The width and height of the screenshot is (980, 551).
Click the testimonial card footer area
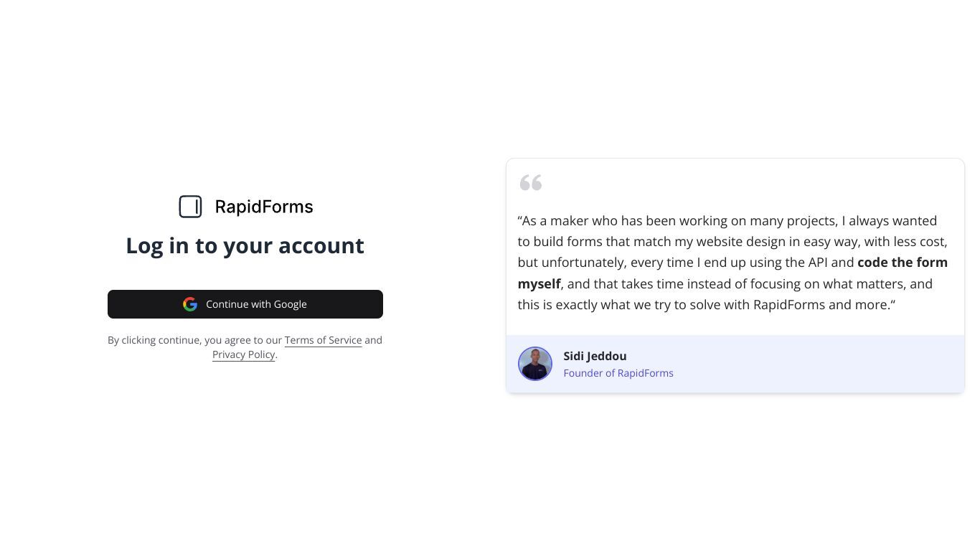coord(735,364)
